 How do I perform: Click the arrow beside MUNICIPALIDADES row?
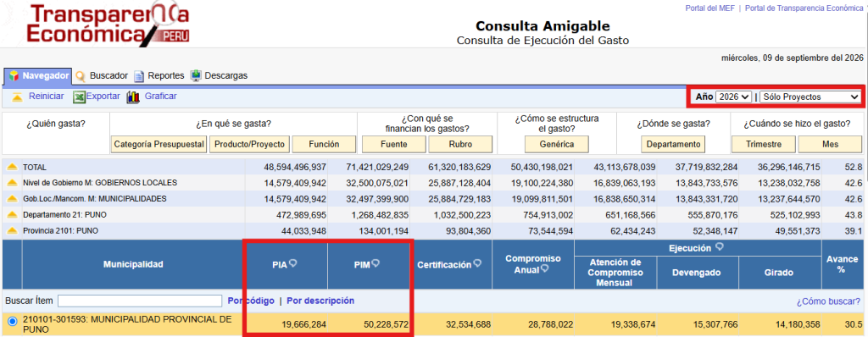[12, 199]
